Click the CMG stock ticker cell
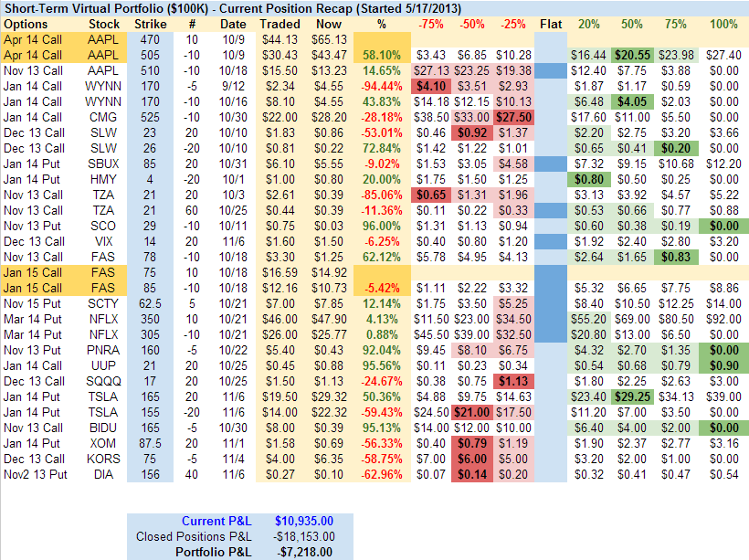The image size is (749, 560). click(104, 117)
